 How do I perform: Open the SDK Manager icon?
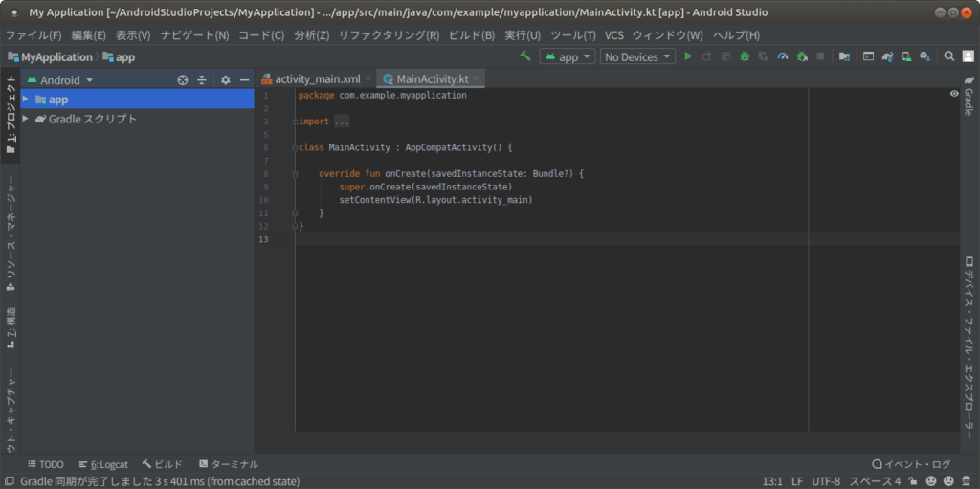pos(925,56)
